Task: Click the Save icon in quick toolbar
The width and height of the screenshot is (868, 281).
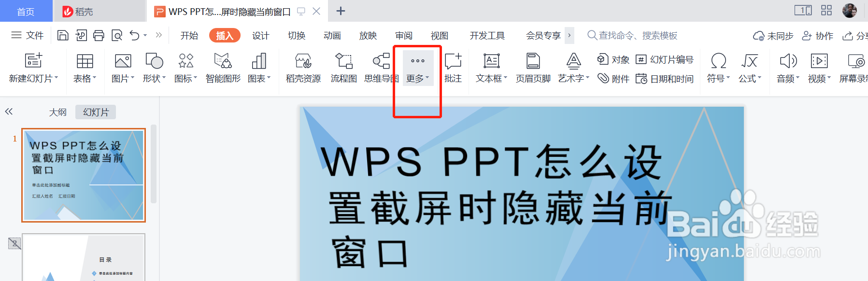Action: pos(63,35)
